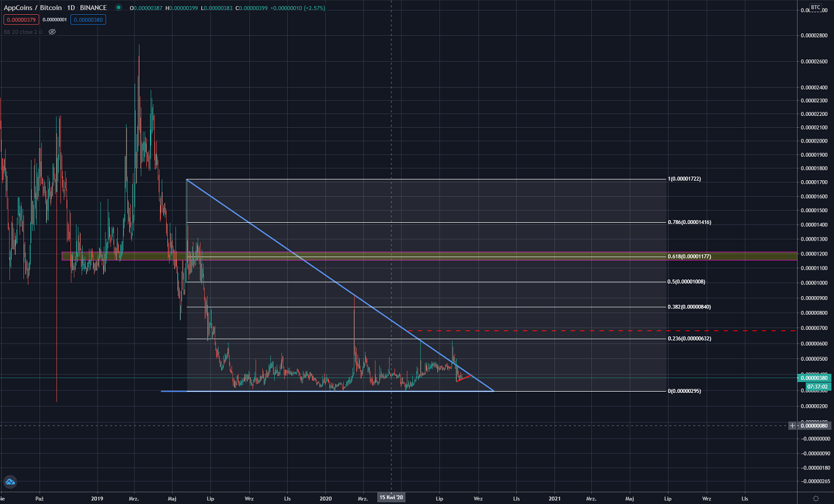Select the 0(0.00000295) Fibonacci label

tap(684, 391)
